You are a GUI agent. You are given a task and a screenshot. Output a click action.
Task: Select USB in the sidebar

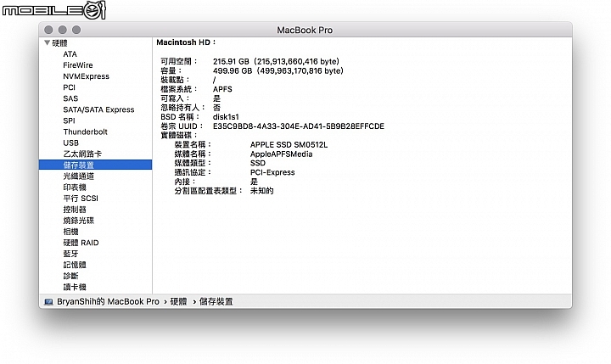pos(71,143)
